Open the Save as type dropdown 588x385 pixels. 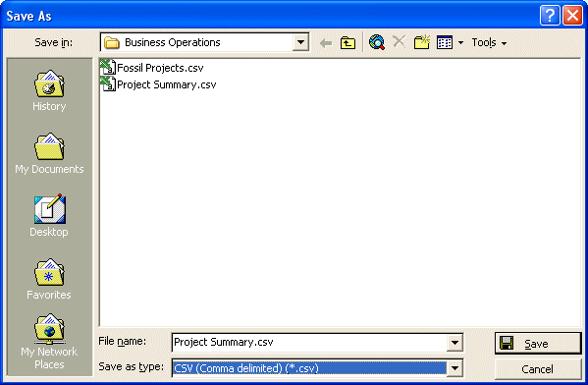(454, 368)
